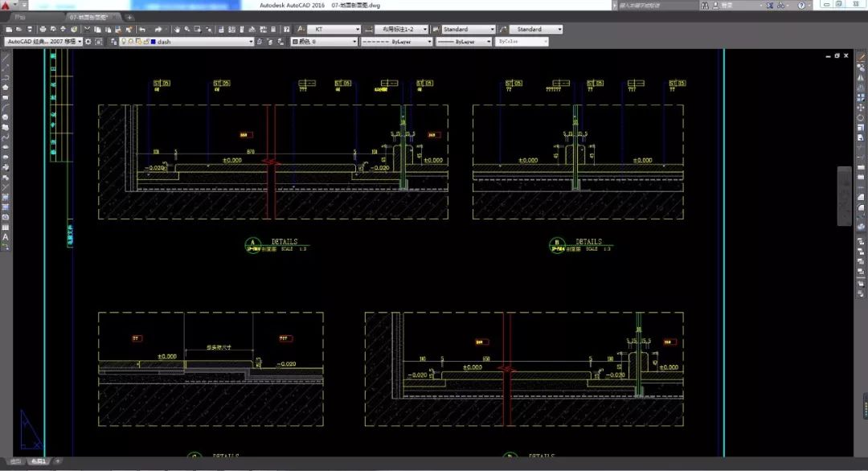Click the Undo arrow in the toolbar
The width and height of the screenshot is (868, 471).
pos(142,30)
